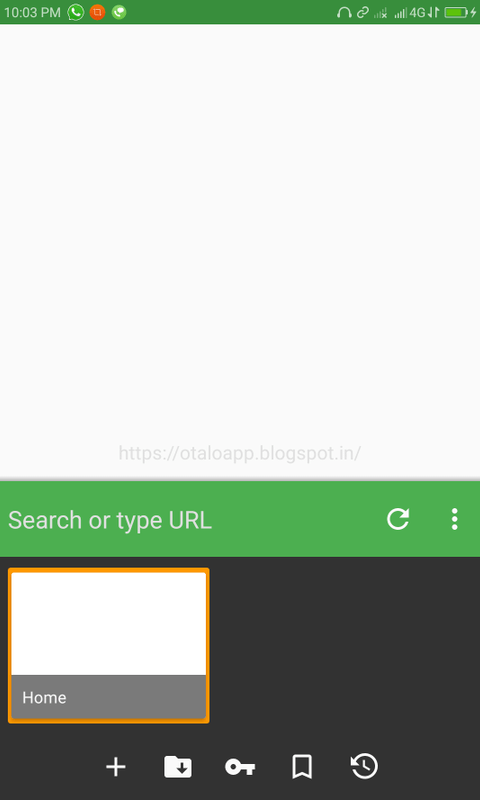The height and width of the screenshot is (800, 480).
Task: Open browsing history clock icon
Action: (x=364, y=766)
